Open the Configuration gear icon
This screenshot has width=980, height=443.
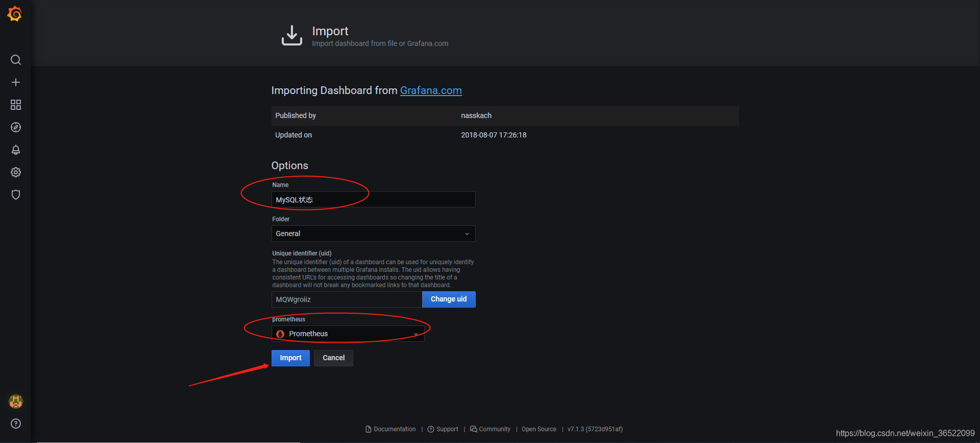[16, 172]
